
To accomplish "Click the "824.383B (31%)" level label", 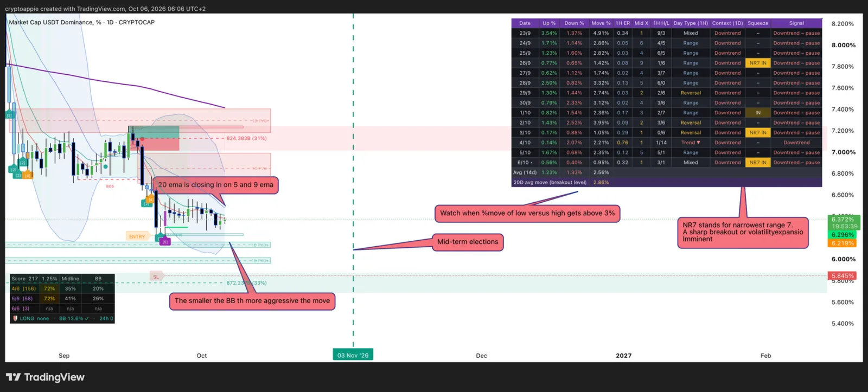I will point(246,138).
